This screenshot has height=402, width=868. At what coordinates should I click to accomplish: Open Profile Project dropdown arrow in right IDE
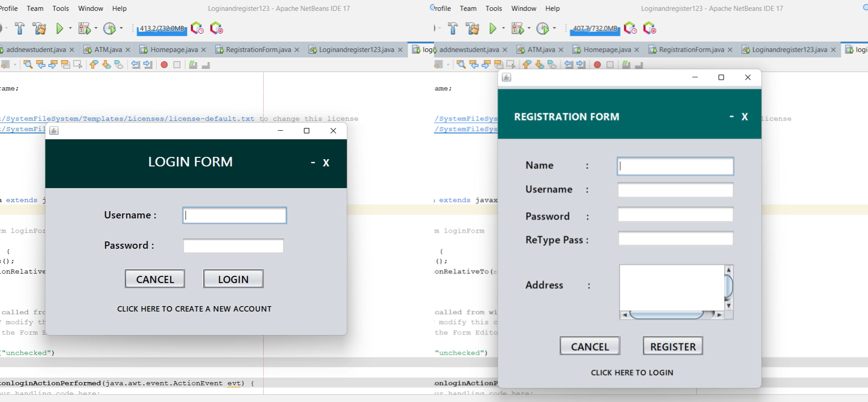click(x=554, y=28)
